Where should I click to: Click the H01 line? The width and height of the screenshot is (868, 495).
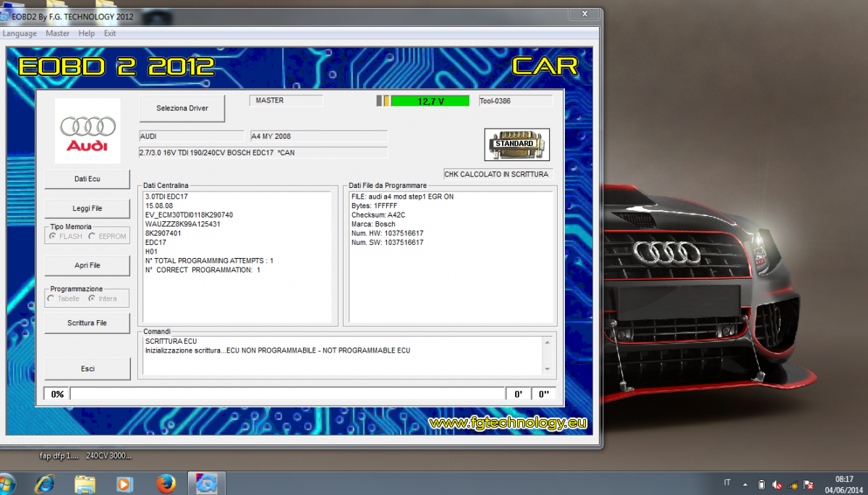coord(150,251)
